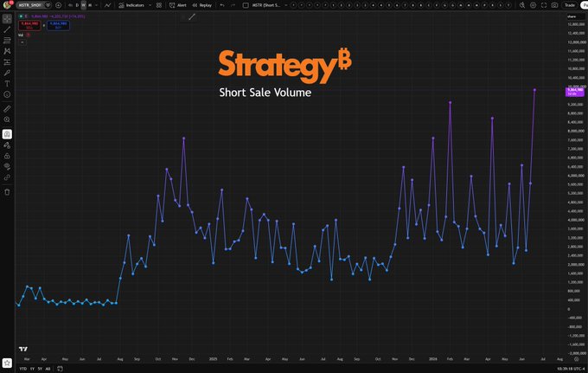This screenshot has width=588, height=373.
Task: Select the trend line drawing tool
Action: [7, 29]
